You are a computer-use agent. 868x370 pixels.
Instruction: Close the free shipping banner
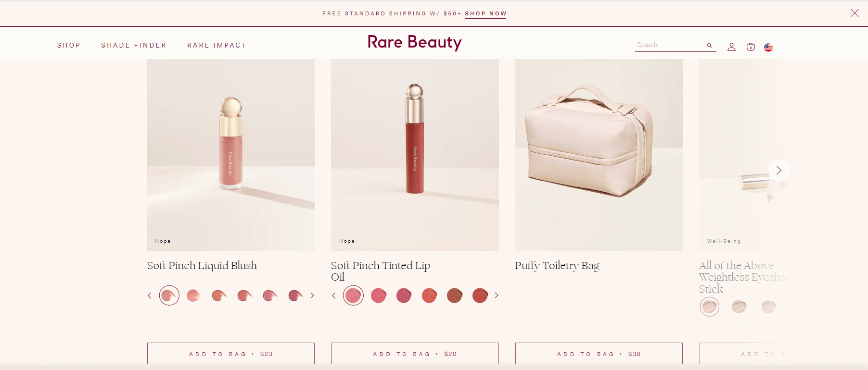click(855, 13)
